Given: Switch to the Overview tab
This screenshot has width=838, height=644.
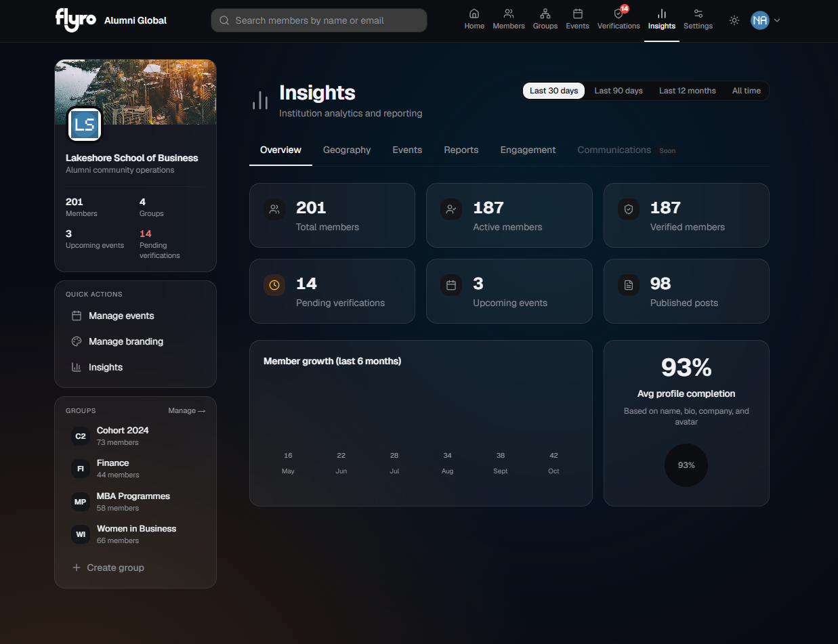Looking at the screenshot, I should click(x=280, y=150).
